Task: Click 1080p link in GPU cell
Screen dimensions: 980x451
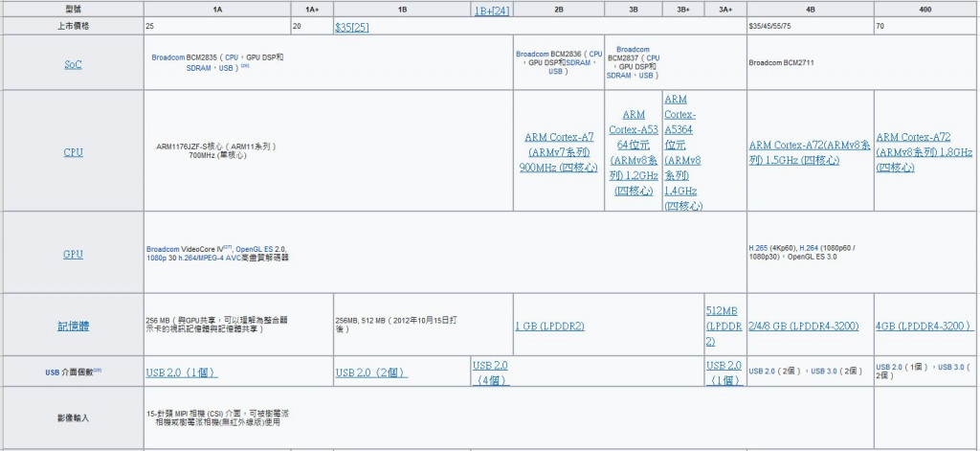Action: click(156, 258)
